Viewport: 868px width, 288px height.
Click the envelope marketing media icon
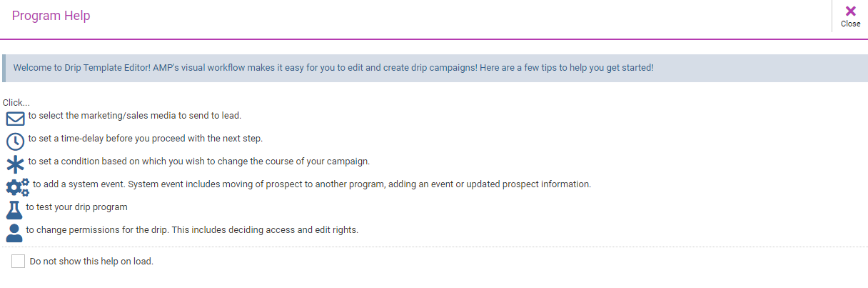pos(15,119)
